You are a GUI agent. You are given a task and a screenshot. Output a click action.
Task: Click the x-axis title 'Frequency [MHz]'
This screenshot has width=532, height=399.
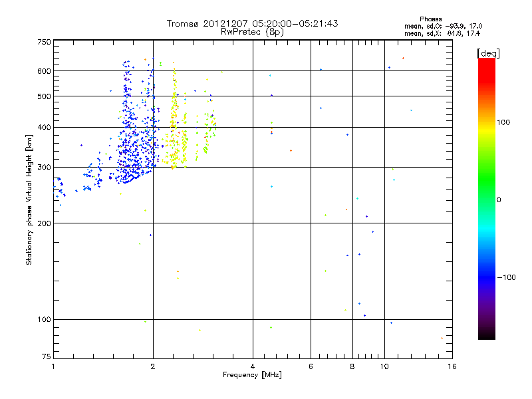(x=252, y=375)
